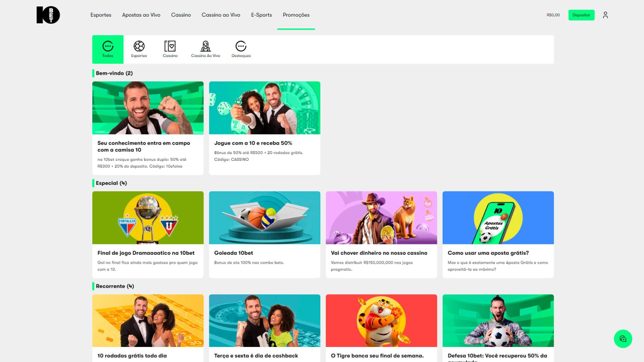This screenshot has height=362, width=644.
Task: Select the Promoções tab
Action: [296, 15]
